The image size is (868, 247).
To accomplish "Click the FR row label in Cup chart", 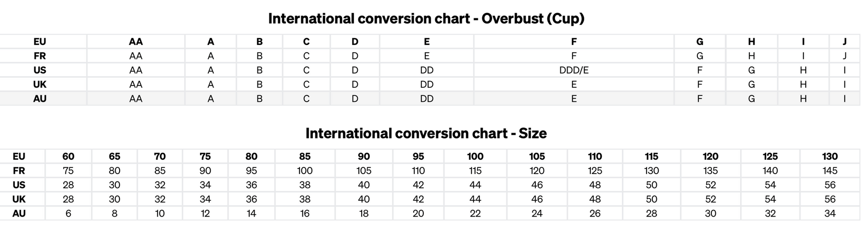I will 40,56.
